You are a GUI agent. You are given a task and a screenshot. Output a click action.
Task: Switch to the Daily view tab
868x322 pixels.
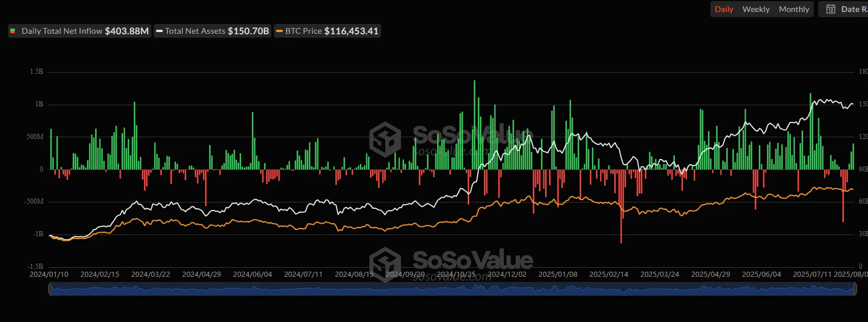(x=724, y=9)
